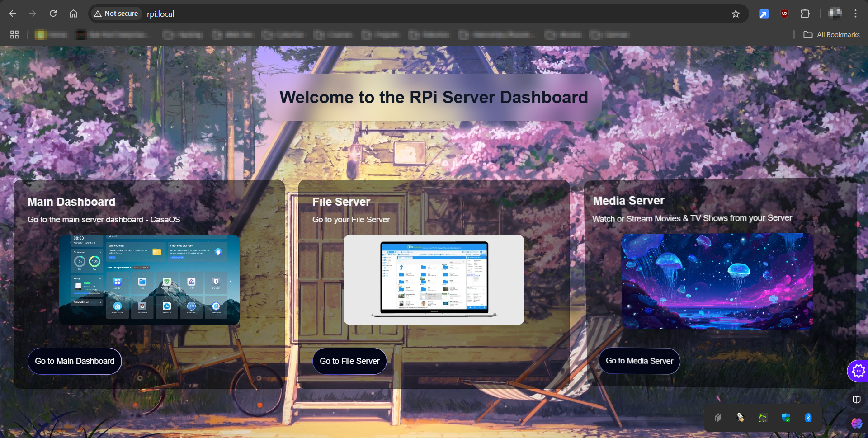Open the CasaOS dashboard screenshot thumbnail

[149, 280]
